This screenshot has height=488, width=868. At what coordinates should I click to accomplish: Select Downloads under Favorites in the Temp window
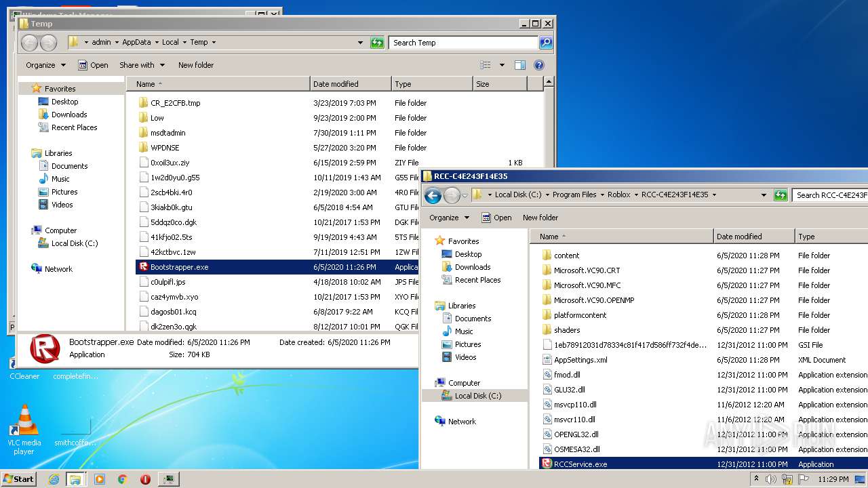tap(69, 115)
